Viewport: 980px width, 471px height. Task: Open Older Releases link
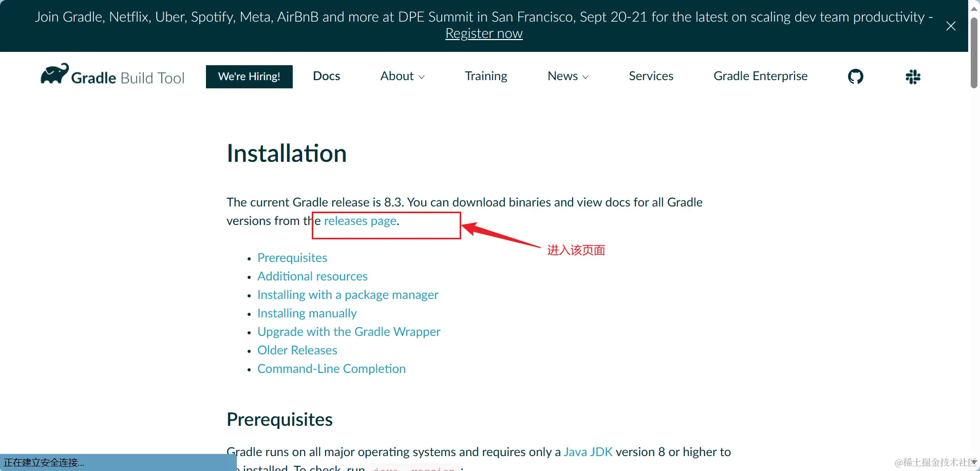[x=297, y=350]
